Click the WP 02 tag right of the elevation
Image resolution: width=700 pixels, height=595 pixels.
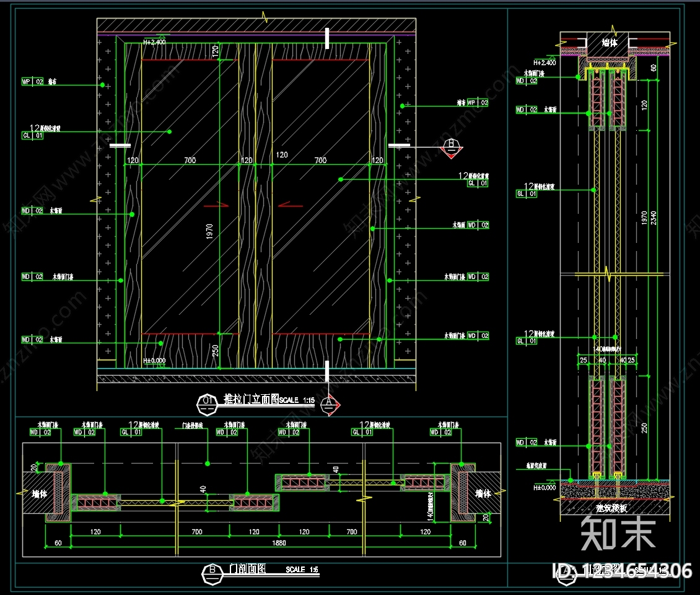coord(478,103)
